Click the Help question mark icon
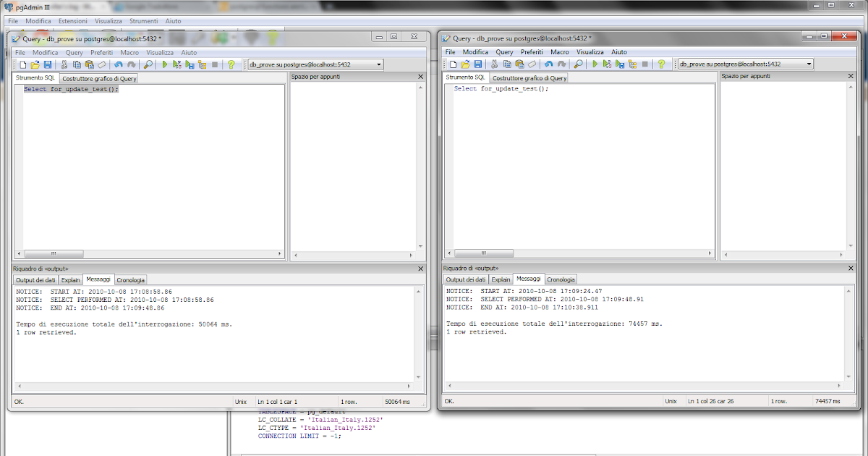The image size is (868, 456). pyautogui.click(x=231, y=64)
